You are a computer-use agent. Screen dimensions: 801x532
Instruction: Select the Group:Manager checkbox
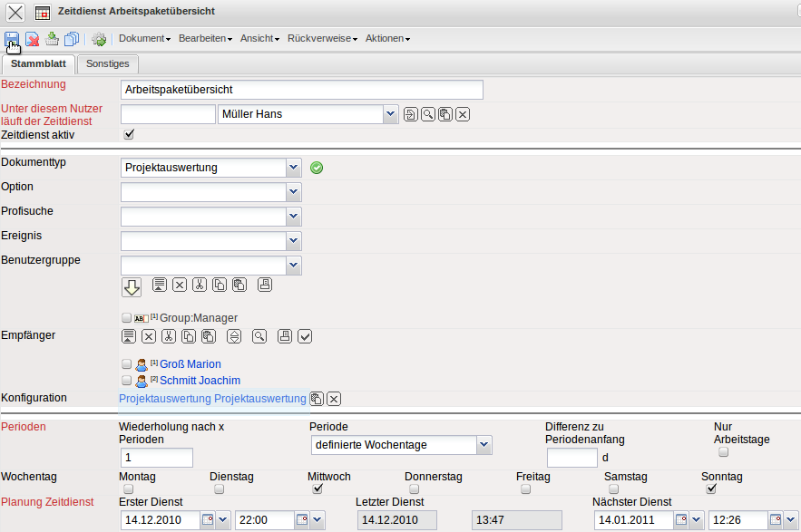(x=127, y=318)
